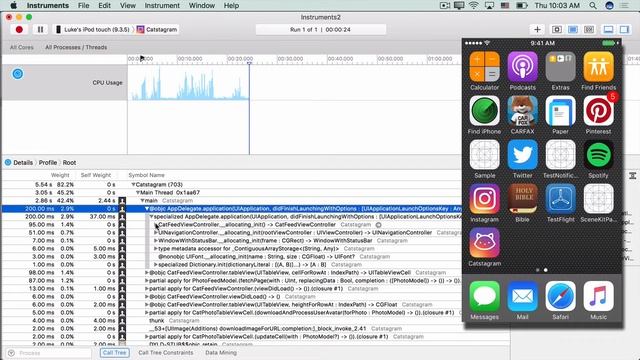Open the Bible app
640x360 pixels.
pyautogui.click(x=522, y=199)
